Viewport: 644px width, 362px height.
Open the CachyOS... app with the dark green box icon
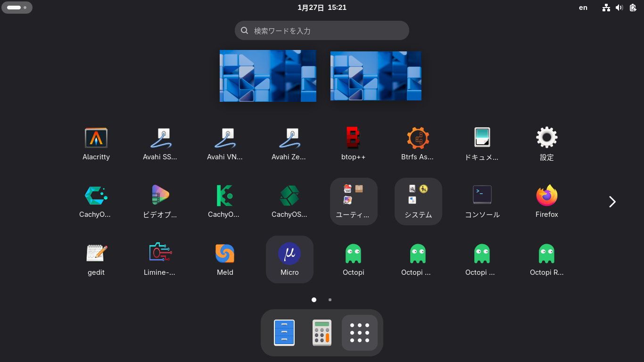click(289, 202)
